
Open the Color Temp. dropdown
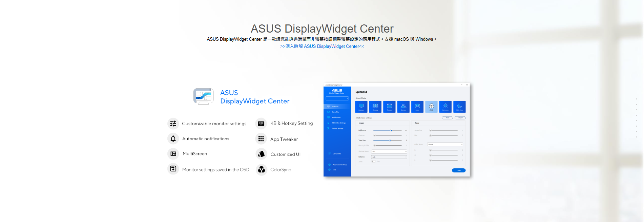click(x=445, y=144)
